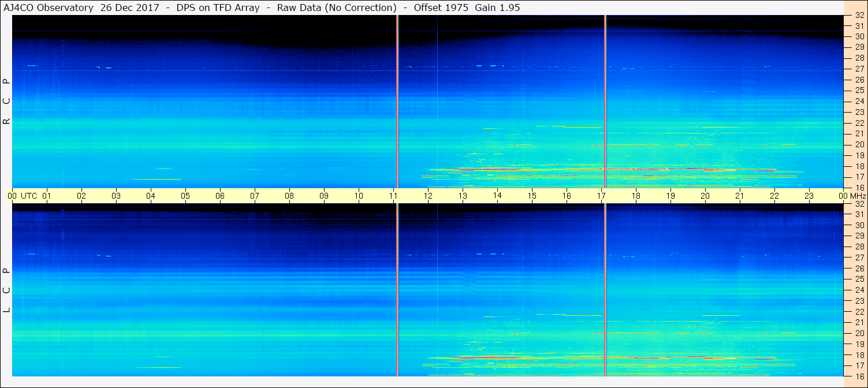Click the orange vertical marker after 17 UTC in RCP
Viewport: 868px width, 388px height.
pyautogui.click(x=605, y=102)
